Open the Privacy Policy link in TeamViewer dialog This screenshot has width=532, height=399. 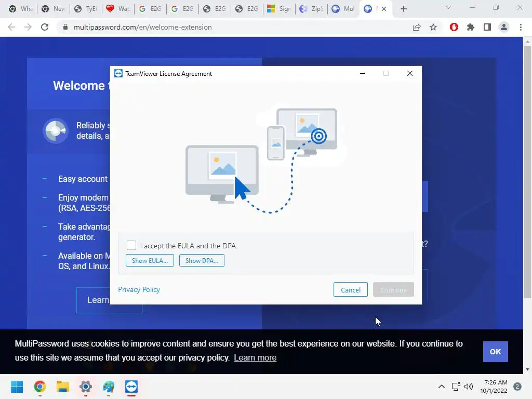point(139,289)
